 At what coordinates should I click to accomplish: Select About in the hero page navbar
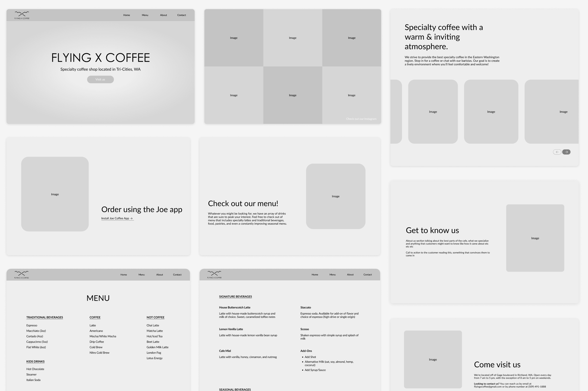click(x=163, y=15)
